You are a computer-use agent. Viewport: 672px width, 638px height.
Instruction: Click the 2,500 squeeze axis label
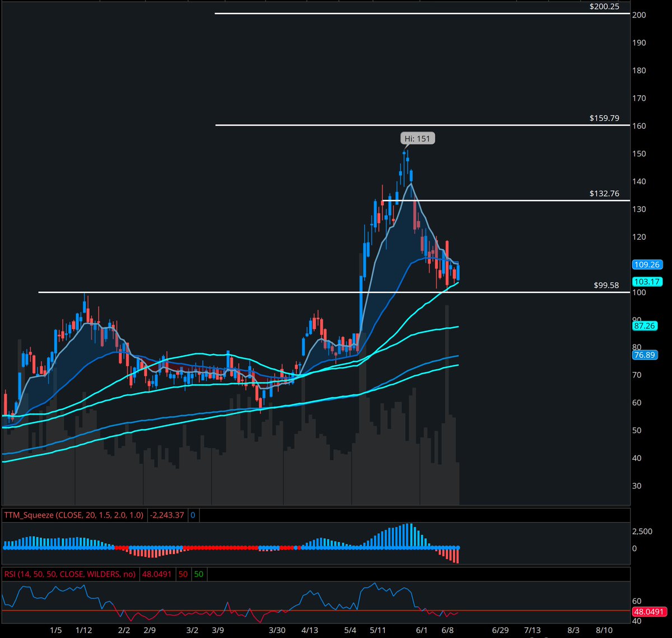(x=642, y=530)
